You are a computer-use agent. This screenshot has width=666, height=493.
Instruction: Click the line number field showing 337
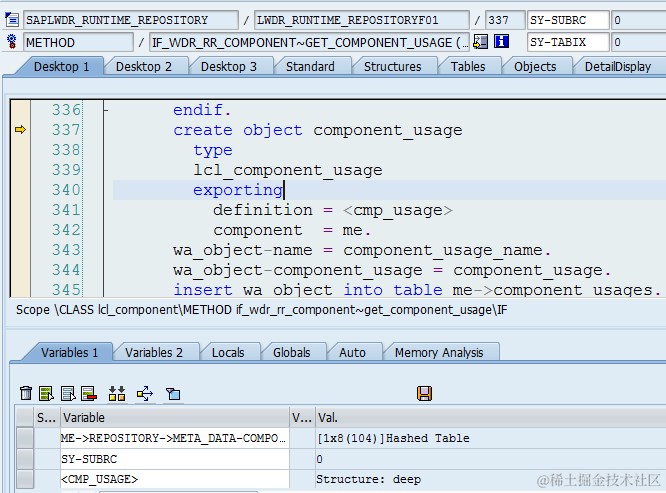coord(505,20)
